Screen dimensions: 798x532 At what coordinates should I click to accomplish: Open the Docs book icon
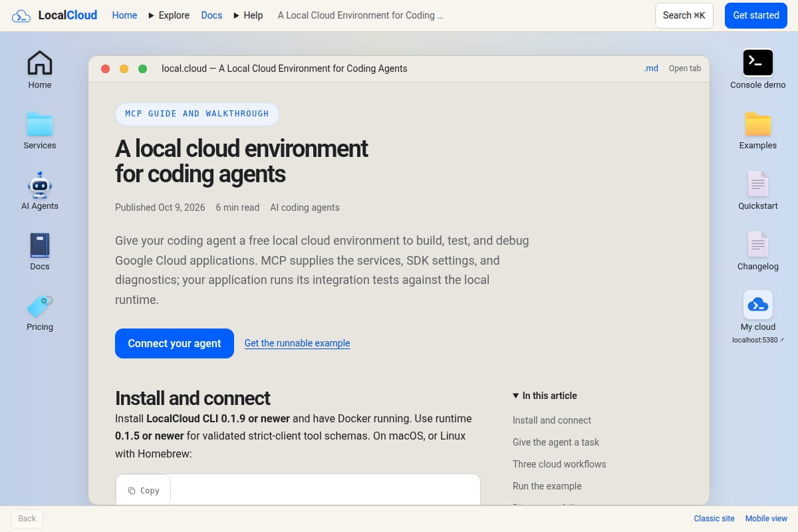point(40,251)
